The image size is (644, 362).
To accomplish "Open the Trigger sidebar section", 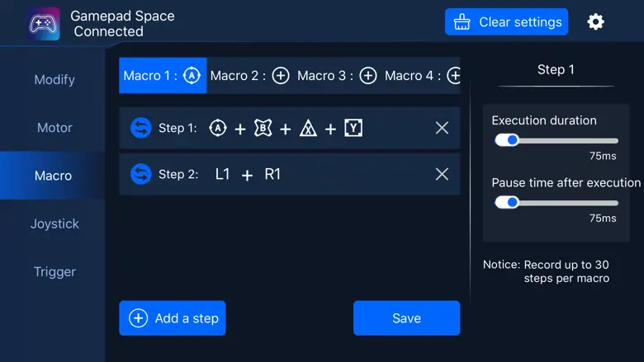I will (x=54, y=271).
